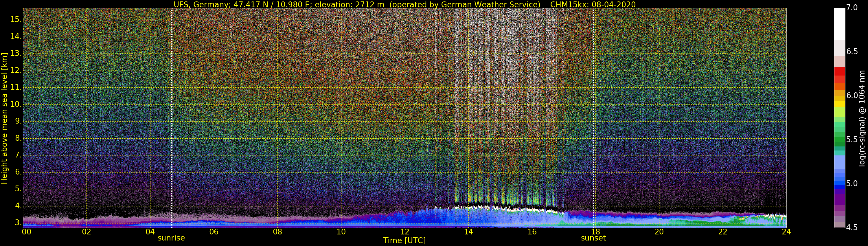Screen dimensions: 868x246
Task: Click the time tick '04'
Action: 150,232
